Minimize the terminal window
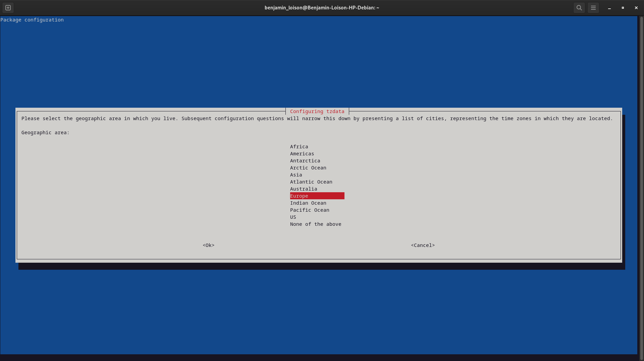The image size is (644, 361). click(609, 8)
